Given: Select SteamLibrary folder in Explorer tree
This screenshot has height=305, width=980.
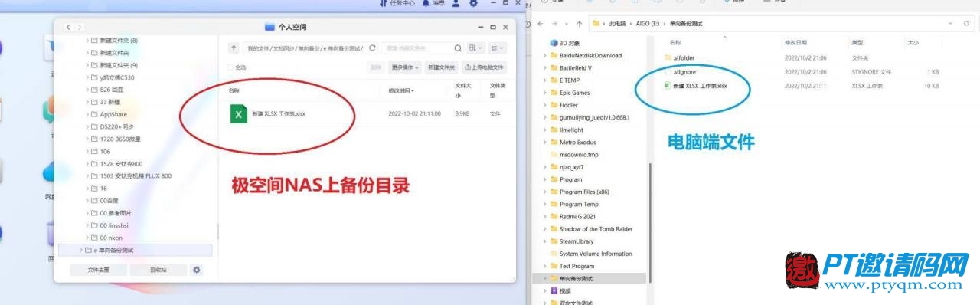Looking at the screenshot, I should 576,241.
